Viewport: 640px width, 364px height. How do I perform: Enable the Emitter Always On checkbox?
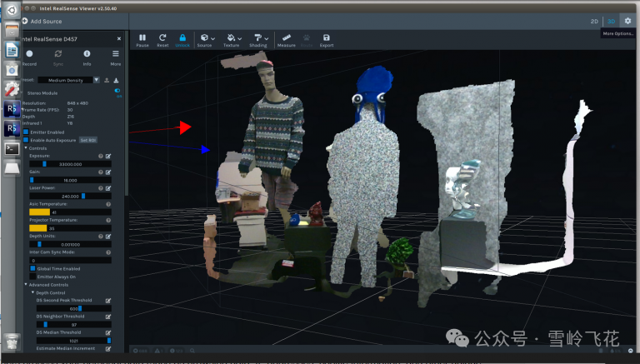33,277
